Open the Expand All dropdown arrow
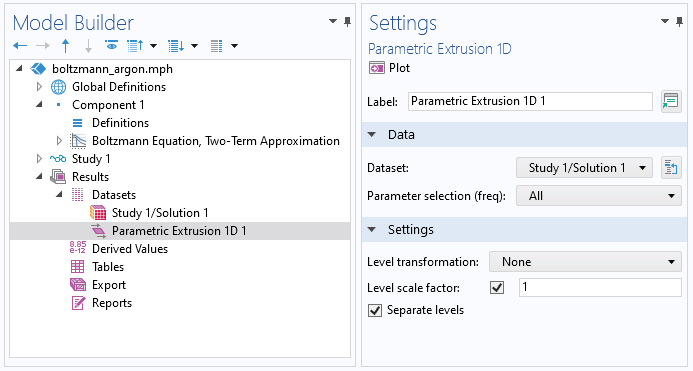 194,46
